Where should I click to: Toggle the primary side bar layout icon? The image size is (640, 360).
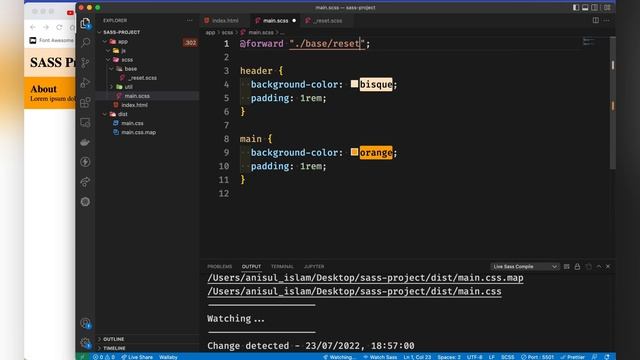click(576, 7)
